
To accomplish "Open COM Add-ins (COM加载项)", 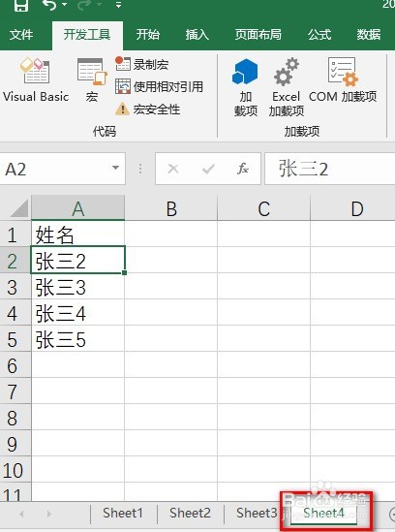I will [343, 79].
